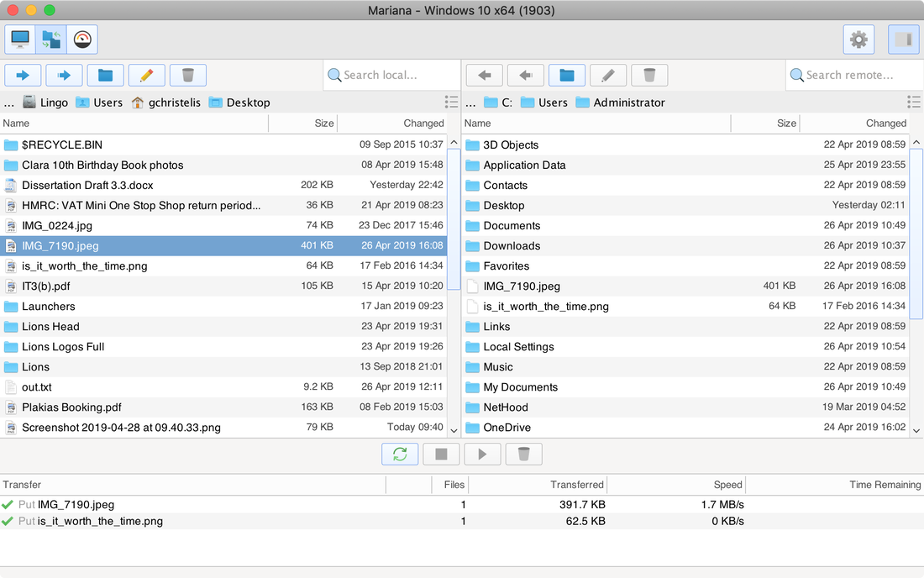
Task: Focus the Search local field
Action: [392, 75]
